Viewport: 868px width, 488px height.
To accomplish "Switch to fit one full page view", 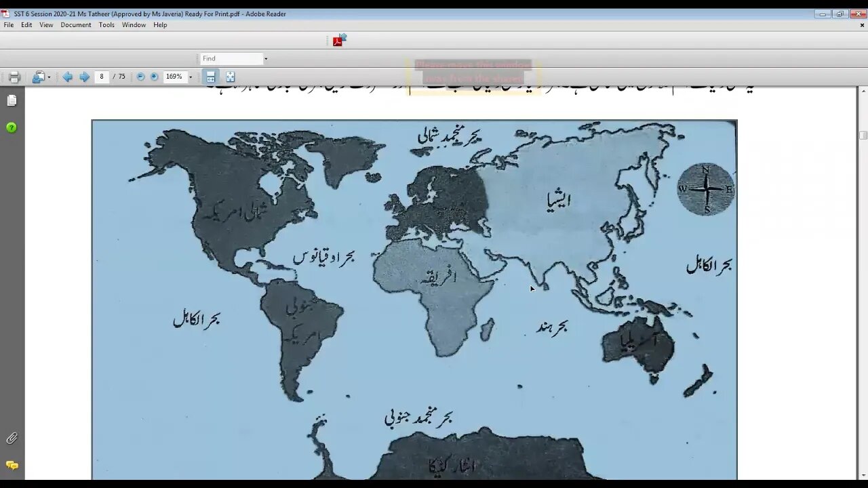I will click(x=231, y=77).
